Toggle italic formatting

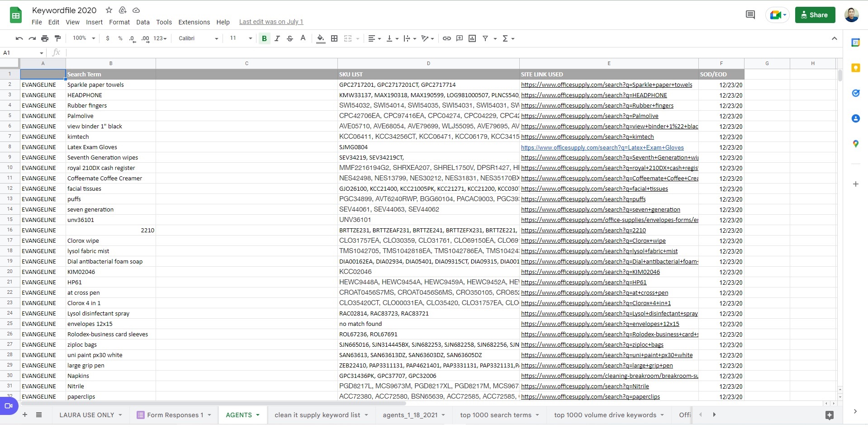[277, 38]
